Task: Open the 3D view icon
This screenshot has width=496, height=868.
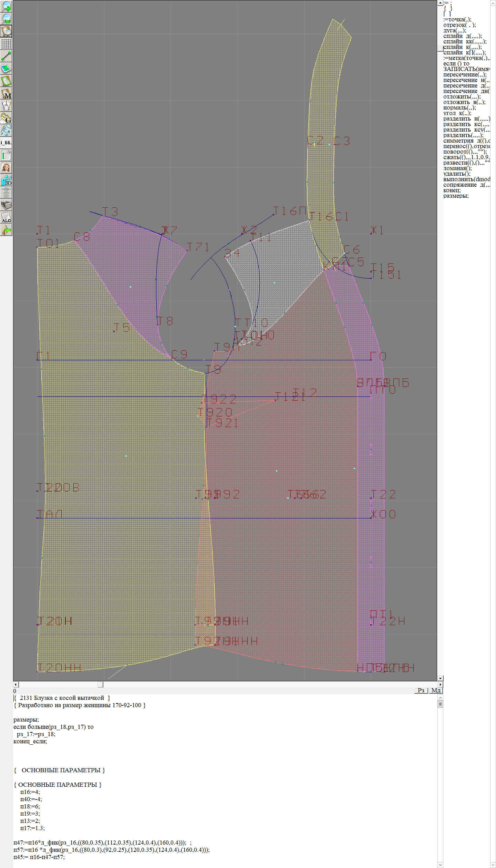Action: pyautogui.click(x=6, y=180)
